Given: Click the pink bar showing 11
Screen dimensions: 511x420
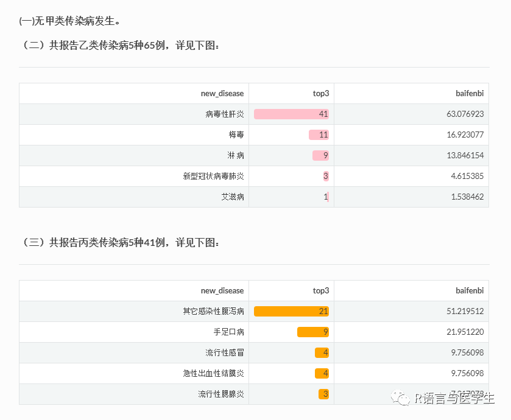Looking at the screenshot, I should tap(319, 135).
